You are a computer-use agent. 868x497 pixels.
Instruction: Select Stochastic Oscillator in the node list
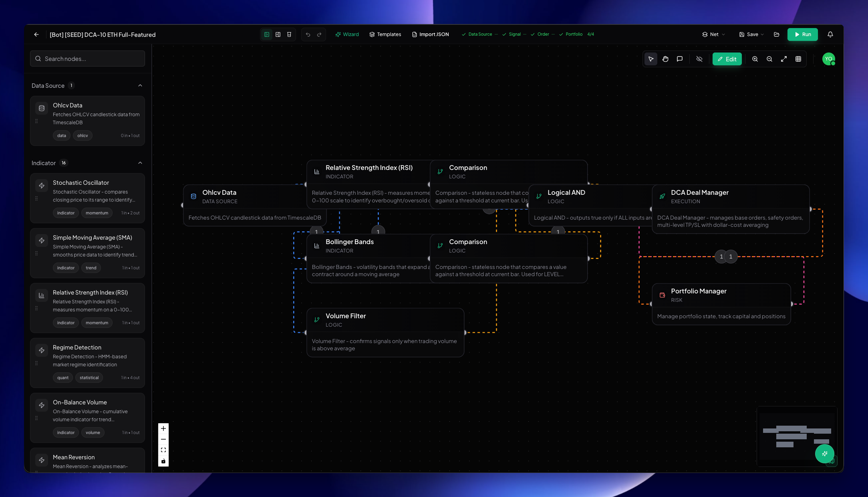tap(87, 198)
